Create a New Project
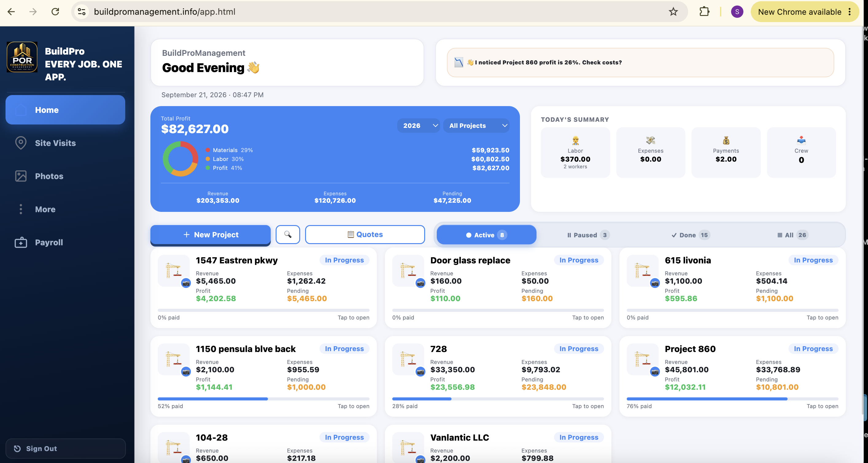 coord(211,235)
